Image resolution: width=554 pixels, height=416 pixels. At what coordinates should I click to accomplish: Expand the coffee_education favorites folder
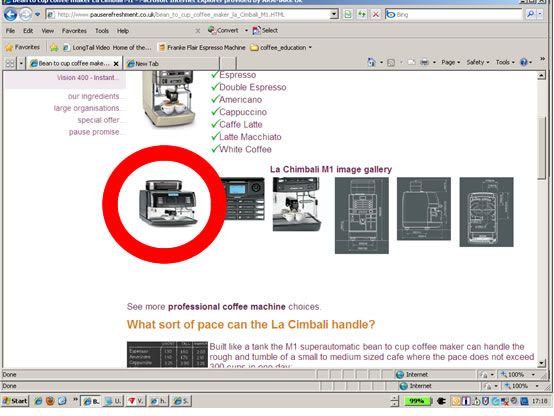(x=281, y=47)
